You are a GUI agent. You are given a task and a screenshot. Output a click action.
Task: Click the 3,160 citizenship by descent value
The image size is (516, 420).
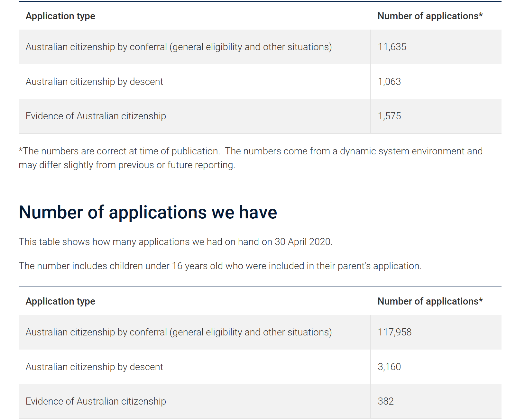(389, 367)
